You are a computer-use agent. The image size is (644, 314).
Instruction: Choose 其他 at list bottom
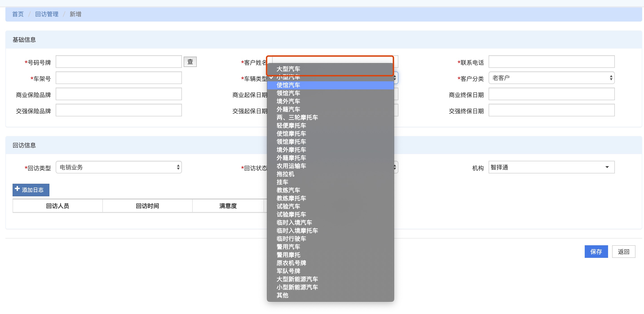click(x=282, y=295)
